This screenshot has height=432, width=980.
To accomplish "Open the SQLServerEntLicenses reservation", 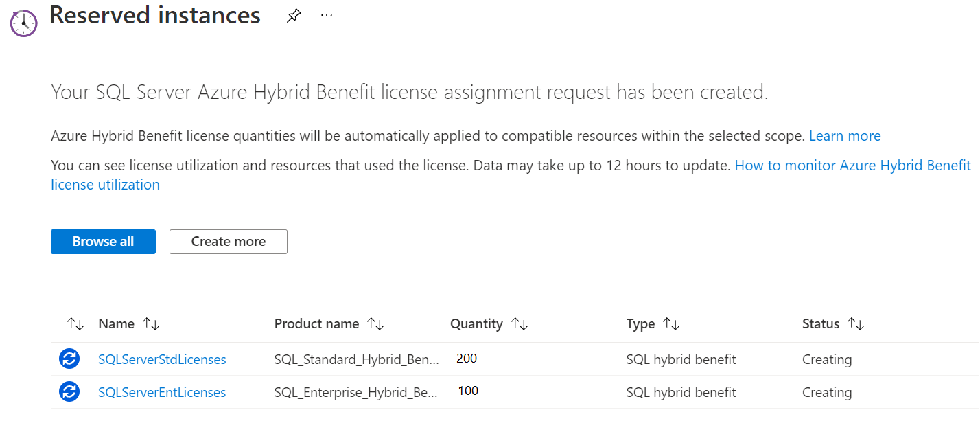I will click(x=162, y=392).
